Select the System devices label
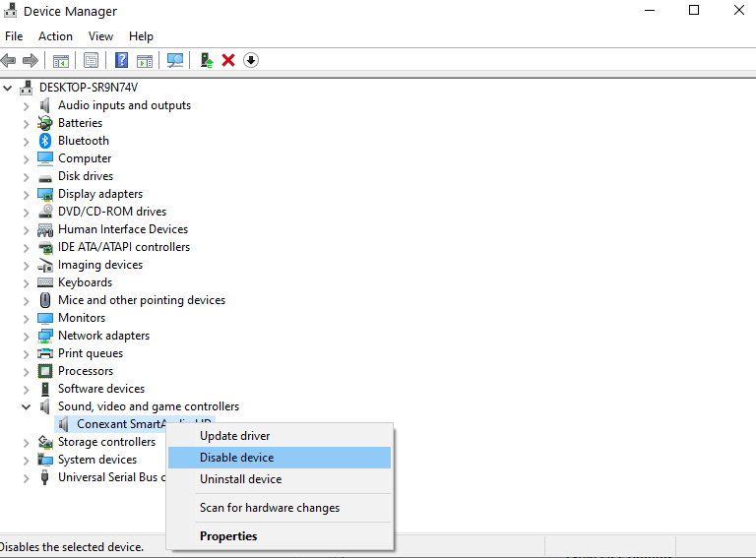This screenshot has width=756, height=558. [97, 460]
